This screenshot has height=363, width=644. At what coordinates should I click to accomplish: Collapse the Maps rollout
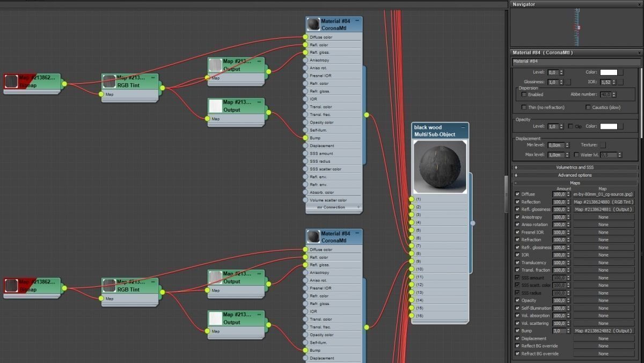575,183
